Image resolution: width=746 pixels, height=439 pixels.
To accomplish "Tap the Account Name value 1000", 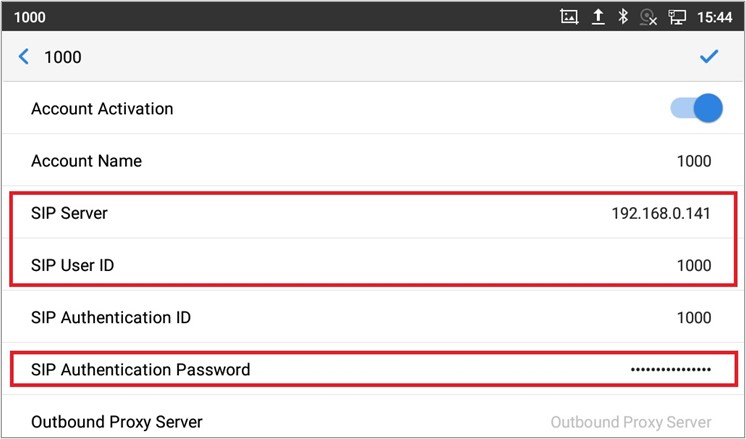I will click(x=693, y=161).
